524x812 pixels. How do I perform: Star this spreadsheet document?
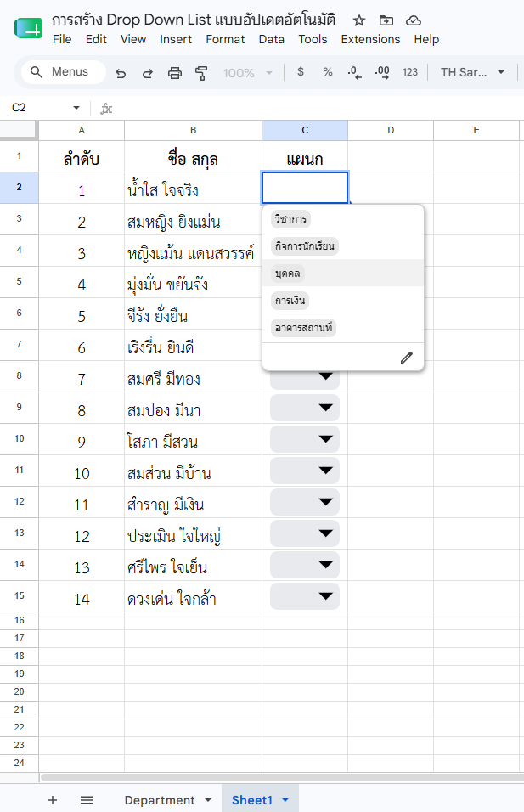359,20
